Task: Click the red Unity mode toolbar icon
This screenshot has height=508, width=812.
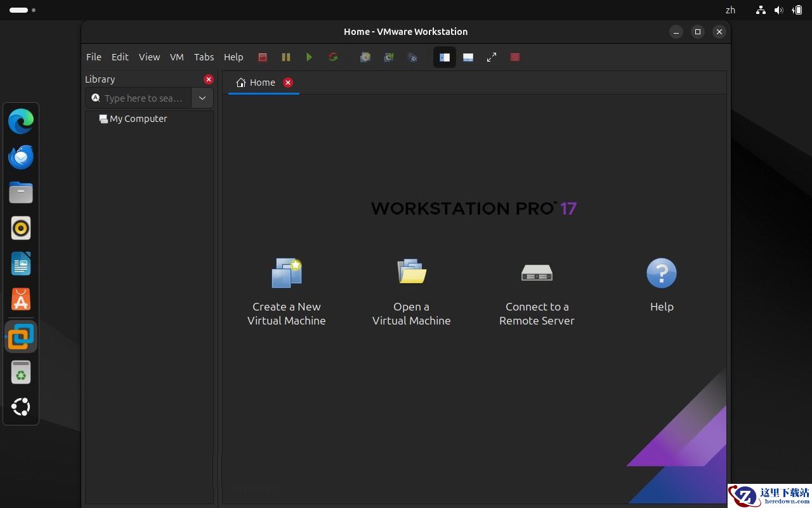Action: point(515,57)
